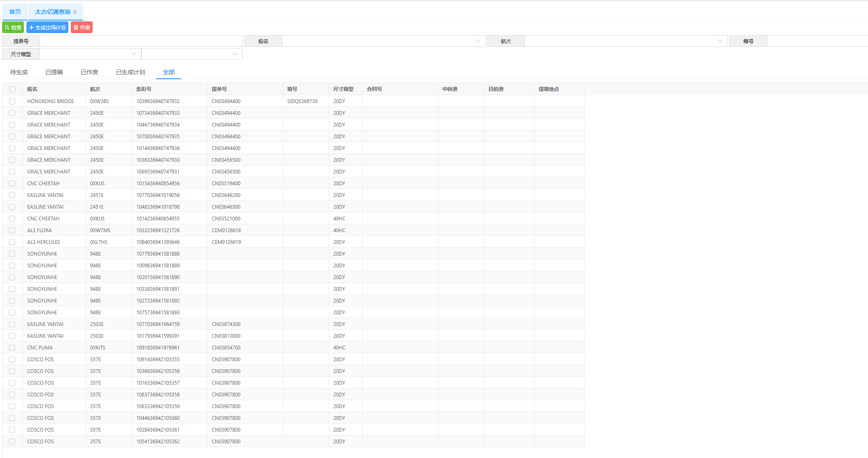
Task: Go to the 首页 tab
Action: [x=15, y=12]
